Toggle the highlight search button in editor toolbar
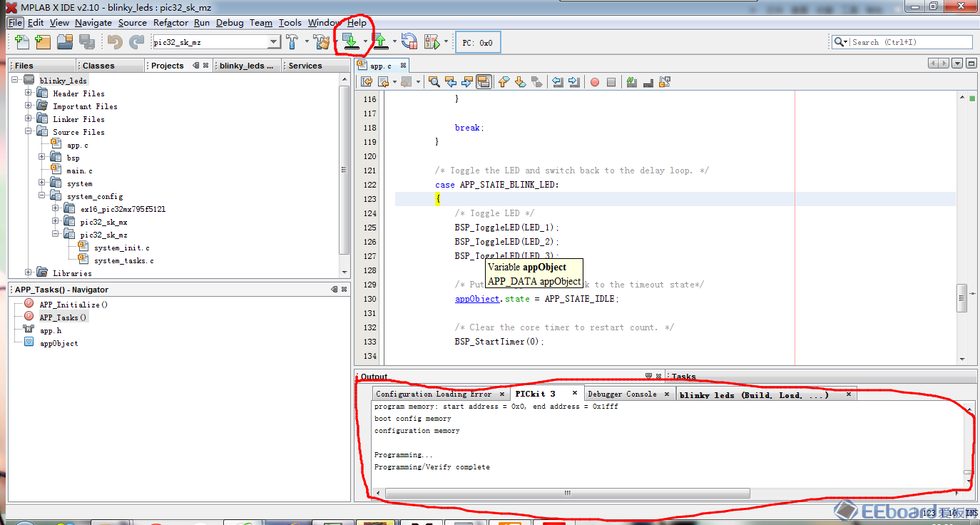 point(484,82)
